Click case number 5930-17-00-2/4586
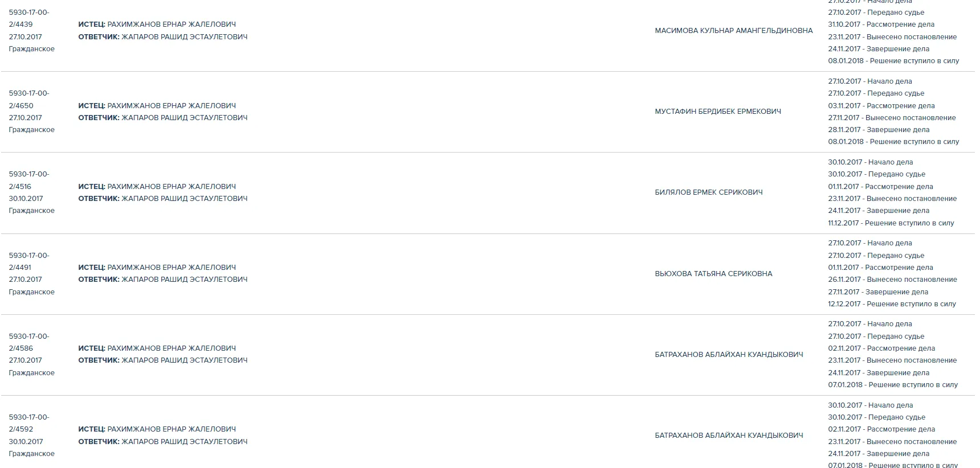The width and height of the screenshot is (980, 468). coord(29,342)
